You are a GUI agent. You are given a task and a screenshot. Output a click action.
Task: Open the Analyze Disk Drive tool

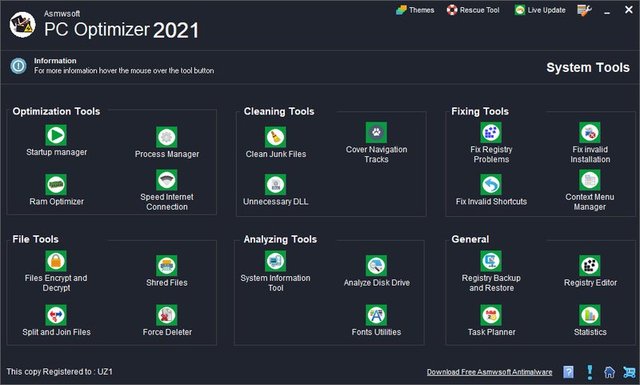click(x=376, y=266)
